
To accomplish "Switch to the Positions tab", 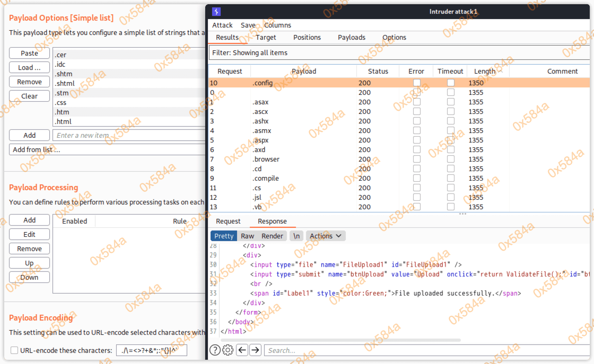I will (307, 37).
